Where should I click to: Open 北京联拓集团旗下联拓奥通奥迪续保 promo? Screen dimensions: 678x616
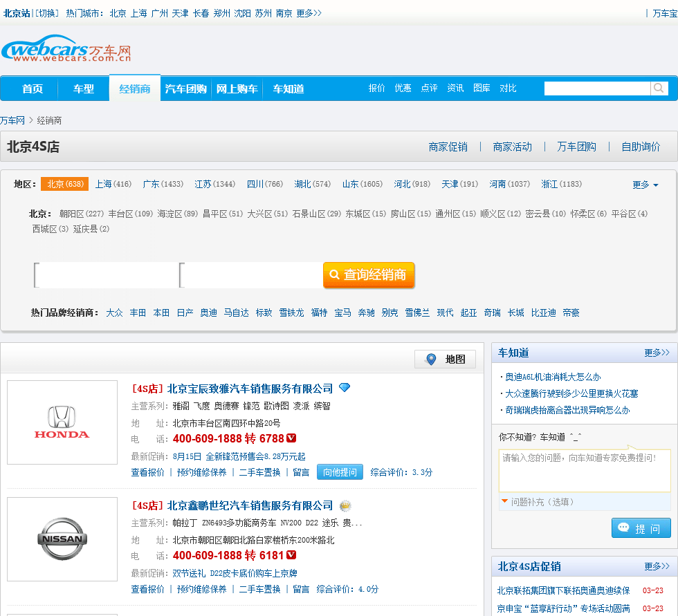[x=563, y=590]
